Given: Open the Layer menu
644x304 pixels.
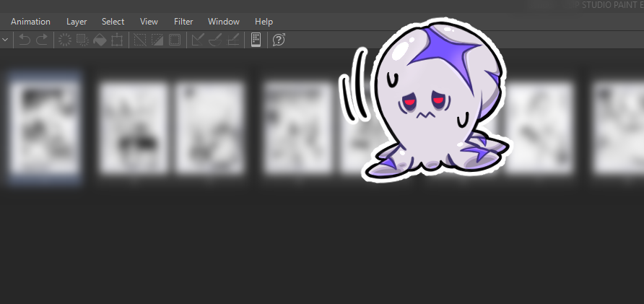Looking at the screenshot, I should pos(77,22).
